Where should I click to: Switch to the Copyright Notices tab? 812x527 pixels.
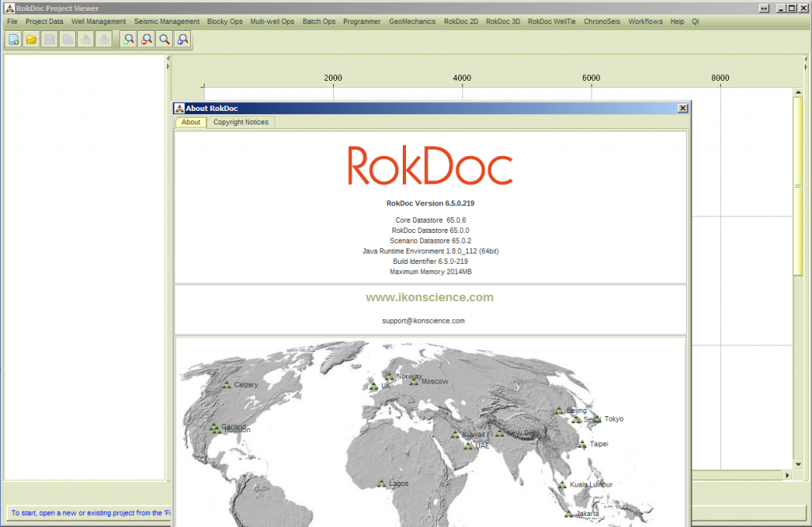tap(241, 122)
